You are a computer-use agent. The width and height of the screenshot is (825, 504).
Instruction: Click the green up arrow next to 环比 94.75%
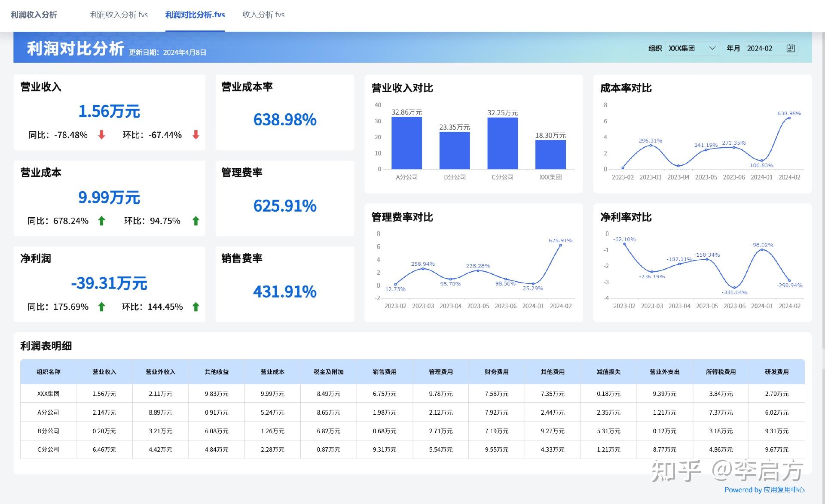[x=196, y=221]
